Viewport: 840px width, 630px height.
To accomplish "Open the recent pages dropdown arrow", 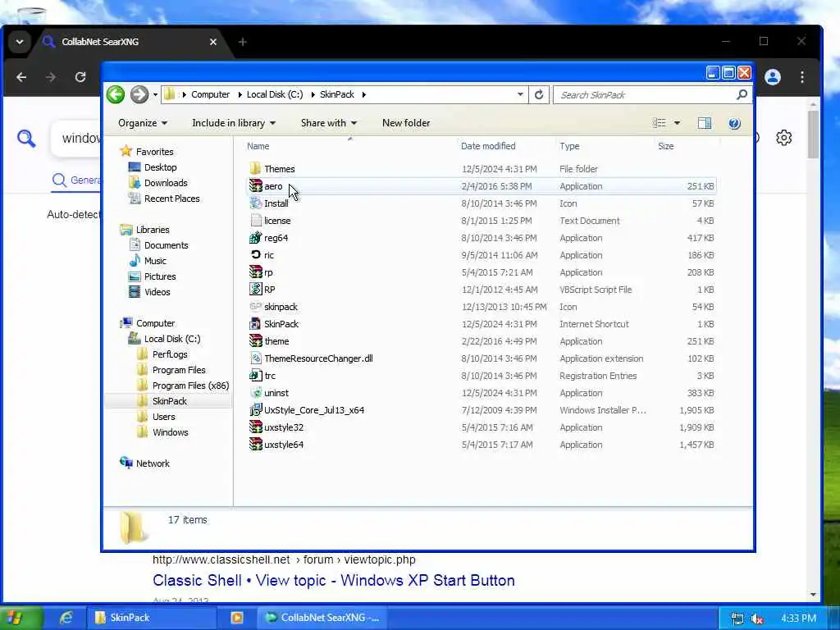I will click(155, 95).
